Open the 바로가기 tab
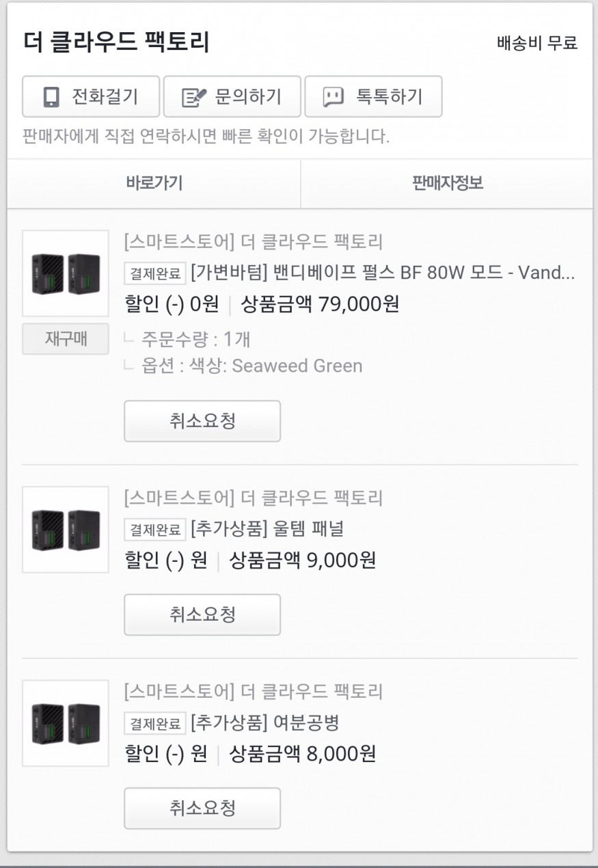Screen dimensions: 598x868 coord(154,183)
